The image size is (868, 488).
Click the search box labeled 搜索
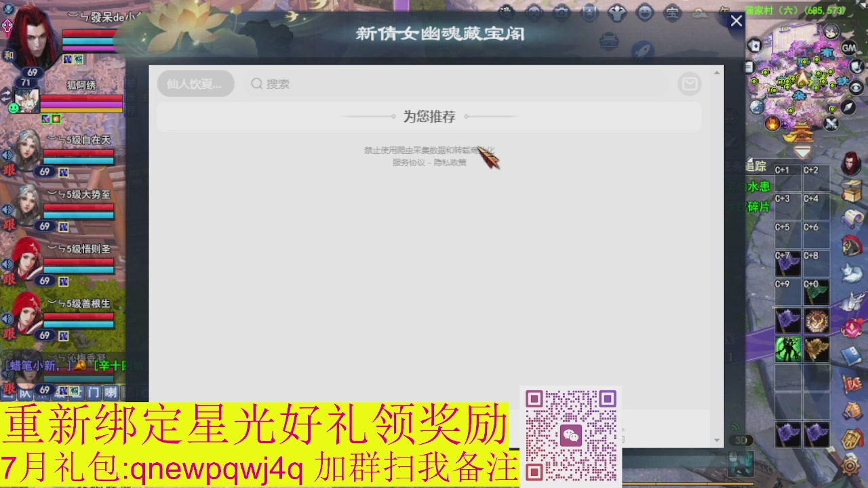click(458, 84)
